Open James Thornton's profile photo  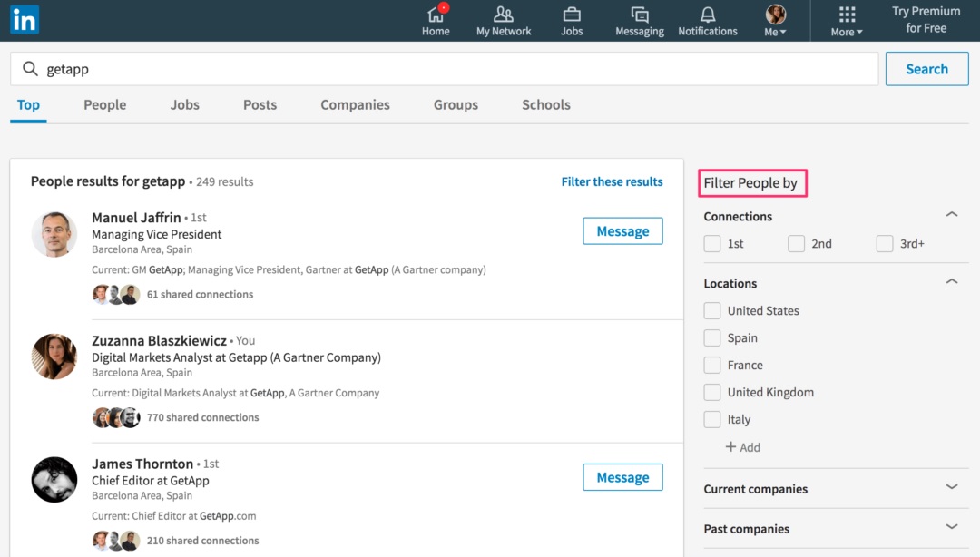pos(54,480)
